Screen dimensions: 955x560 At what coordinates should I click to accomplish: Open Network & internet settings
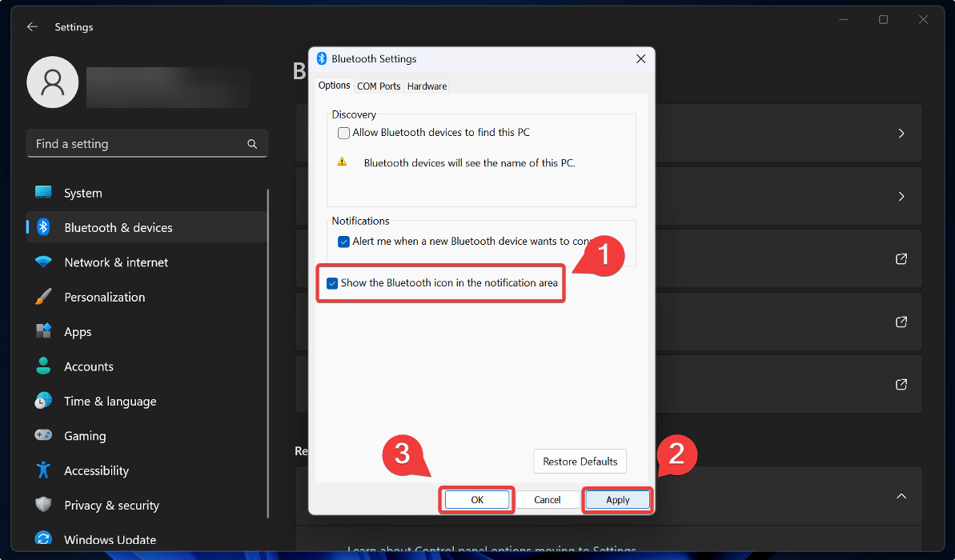tap(116, 262)
